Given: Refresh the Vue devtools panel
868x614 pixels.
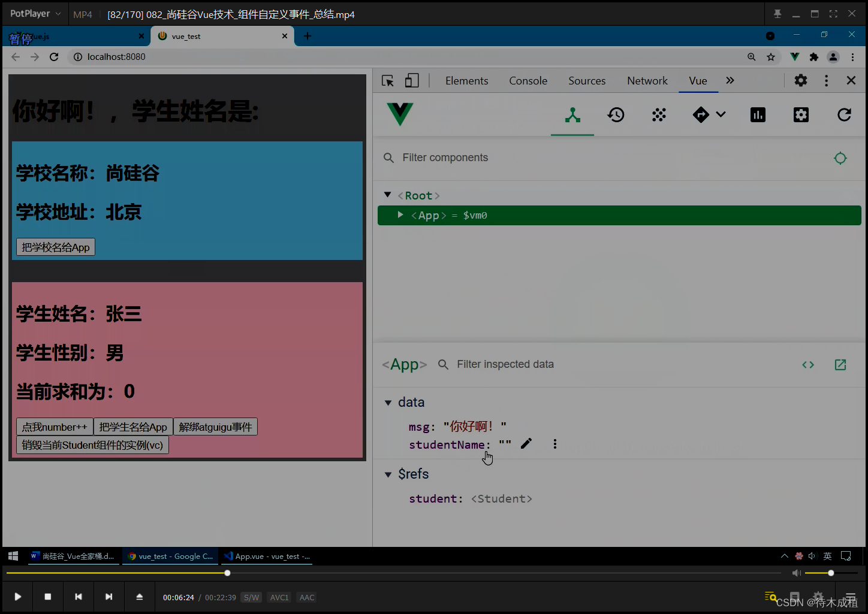Looking at the screenshot, I should pyautogui.click(x=844, y=115).
